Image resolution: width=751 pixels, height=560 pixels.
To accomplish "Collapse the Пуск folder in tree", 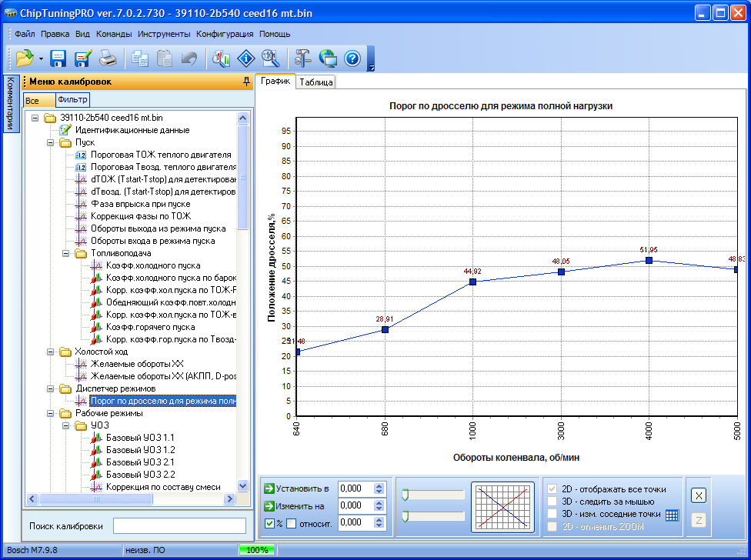I will pos(51,142).
